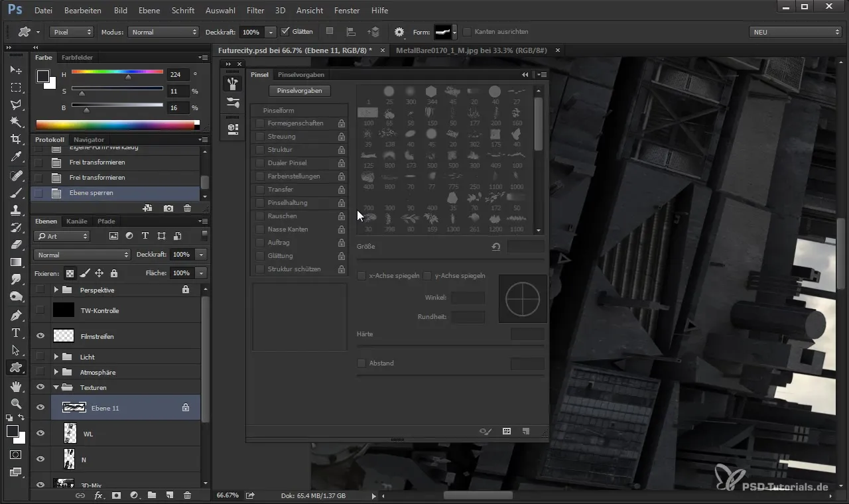Enable Formeigenschaften checkbox
Viewport: 849px width, 504px height.
click(260, 123)
